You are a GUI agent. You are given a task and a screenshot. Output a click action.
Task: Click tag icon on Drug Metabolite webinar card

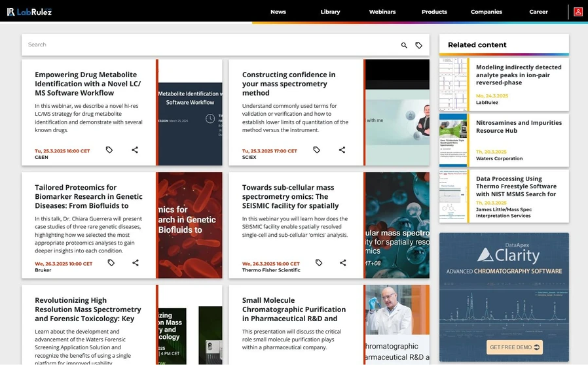109,150
